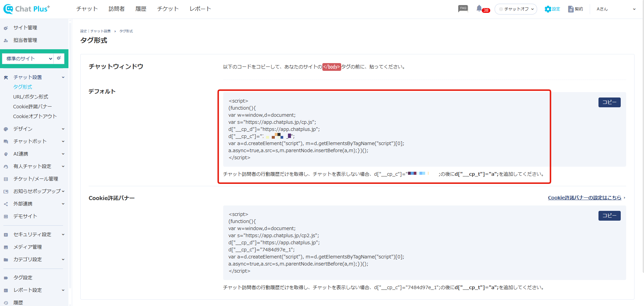This screenshot has height=306, width=644.
Task: Toggle the チャットオフ status switch
Action: coord(516,9)
